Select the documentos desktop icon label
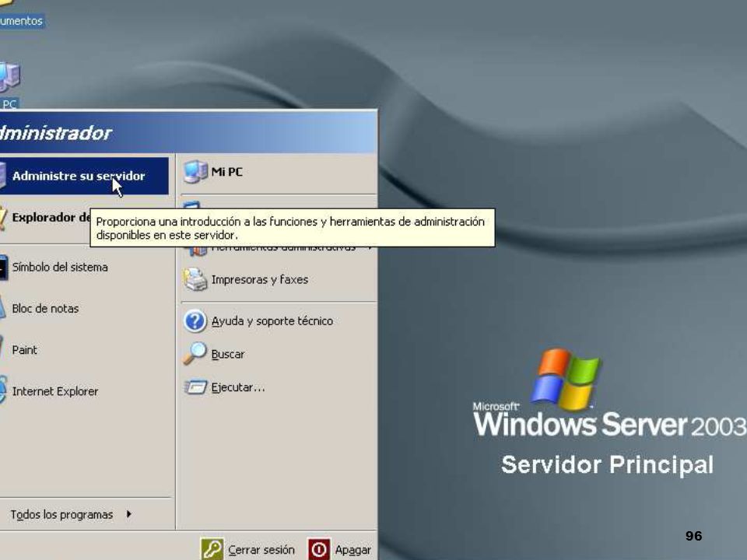Image resolution: width=747 pixels, height=560 pixels. tap(21, 21)
